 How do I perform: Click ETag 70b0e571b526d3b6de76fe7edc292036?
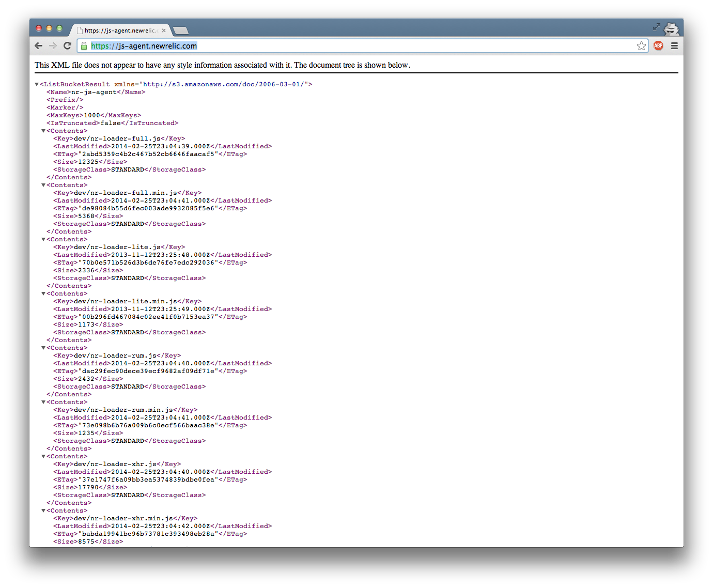pyautogui.click(x=148, y=262)
